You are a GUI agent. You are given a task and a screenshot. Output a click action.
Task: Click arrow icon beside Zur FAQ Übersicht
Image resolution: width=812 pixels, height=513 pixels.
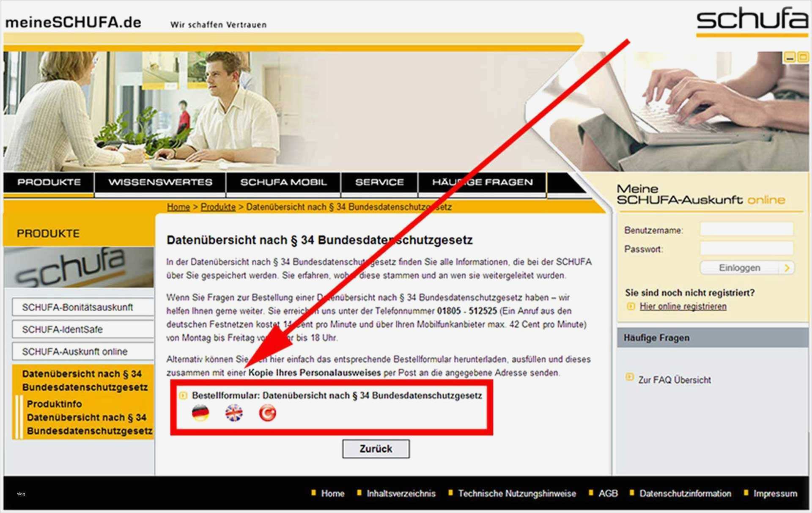[x=630, y=376]
